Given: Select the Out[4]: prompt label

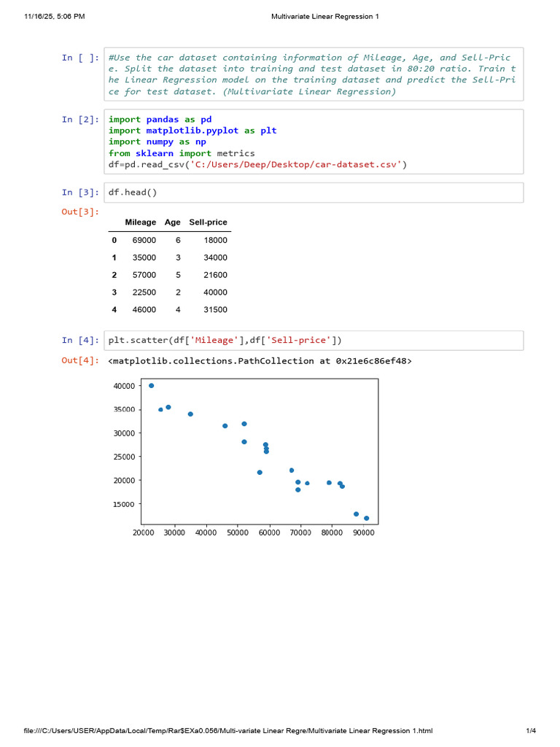Looking at the screenshot, I should (x=80, y=360).
